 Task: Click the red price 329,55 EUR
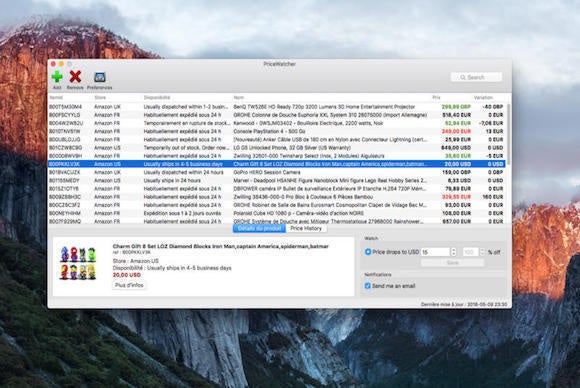456,197
